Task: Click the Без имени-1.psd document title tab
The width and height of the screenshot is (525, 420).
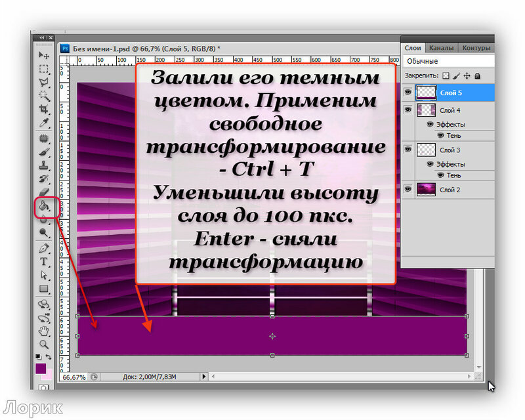Action: [146, 49]
